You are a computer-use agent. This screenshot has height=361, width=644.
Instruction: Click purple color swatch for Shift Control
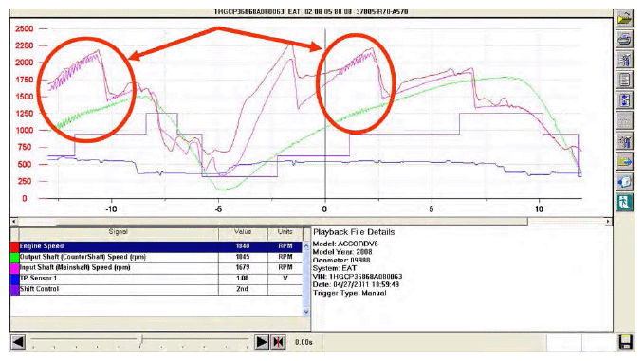14,289
